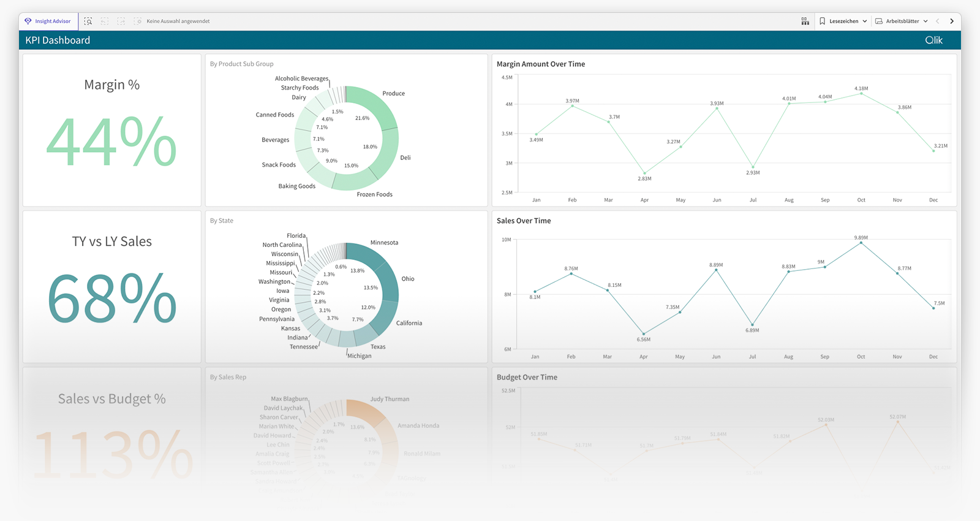The height and width of the screenshot is (521, 980).
Task: Open the selections tool grid icon
Action: 805,21
